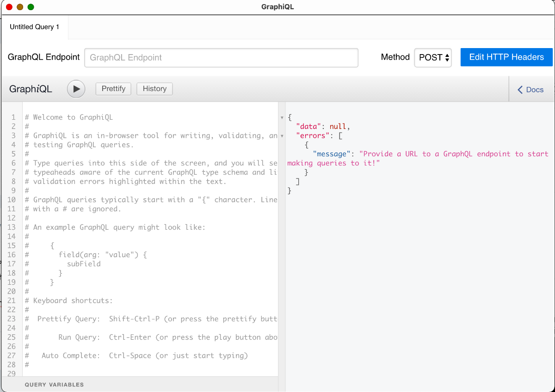Select the Untitled Query 1 tab
The height and width of the screenshot is (392, 555).
click(35, 27)
